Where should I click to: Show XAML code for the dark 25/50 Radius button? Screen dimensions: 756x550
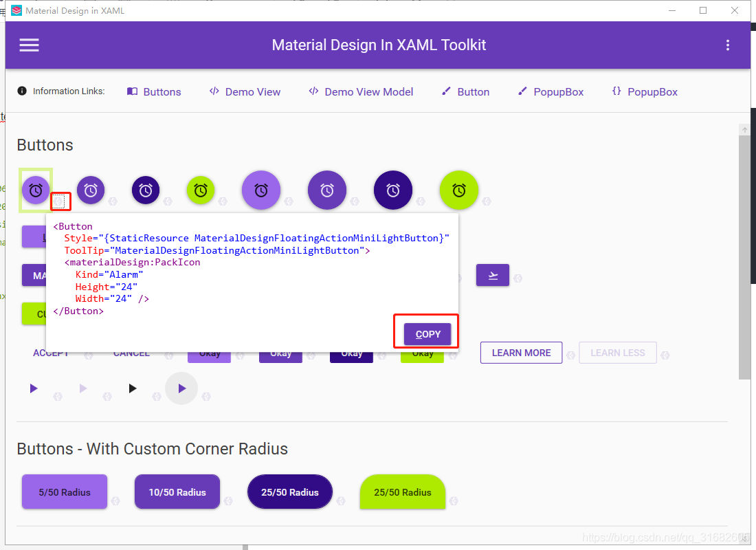coord(341,501)
